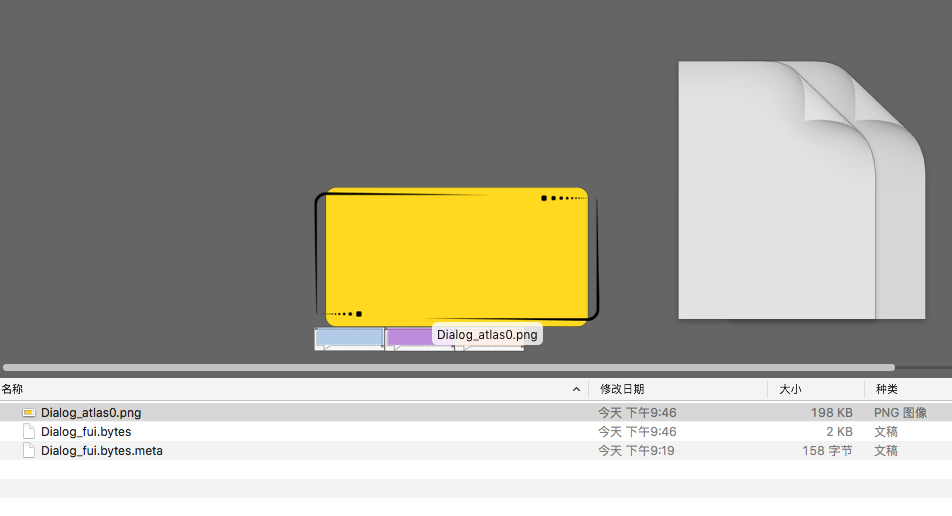Click the PNG 图像 kind cell
The width and height of the screenshot is (952, 516).
point(900,412)
